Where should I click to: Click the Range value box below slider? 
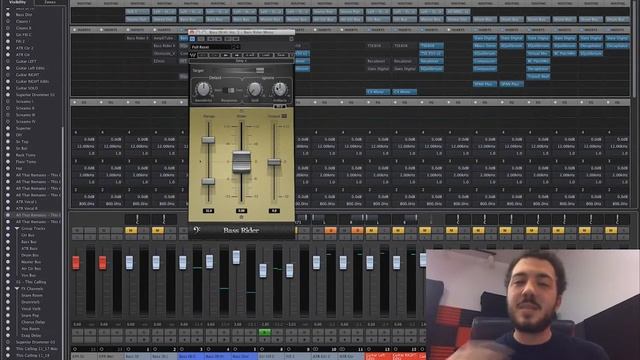tap(209, 211)
